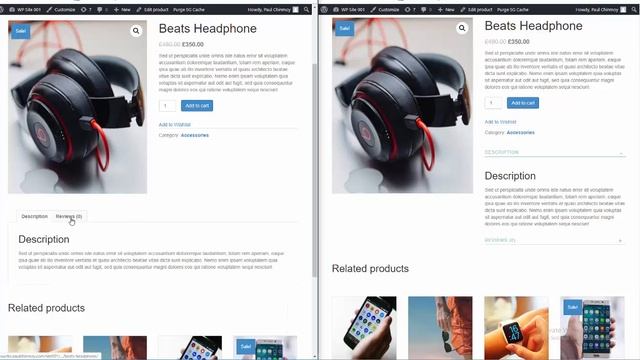Screen dimensions: 640x360
Task: Collapse the Description accordion in right window
Action: [x=555, y=152]
